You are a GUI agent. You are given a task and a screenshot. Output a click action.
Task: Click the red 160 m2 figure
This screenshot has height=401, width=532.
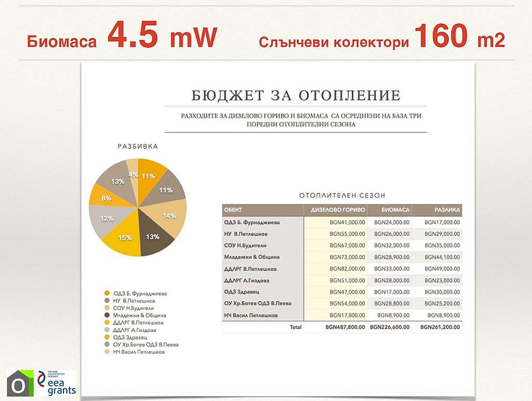(x=460, y=35)
